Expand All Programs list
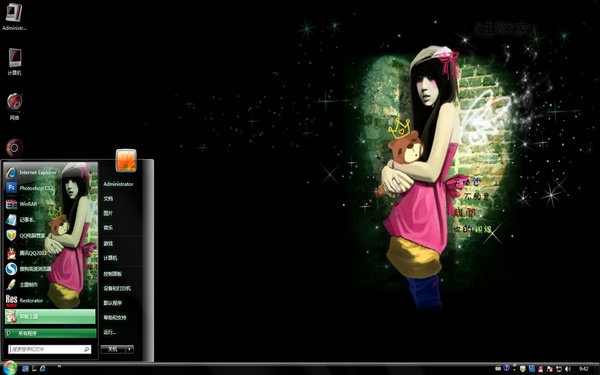 (51, 333)
